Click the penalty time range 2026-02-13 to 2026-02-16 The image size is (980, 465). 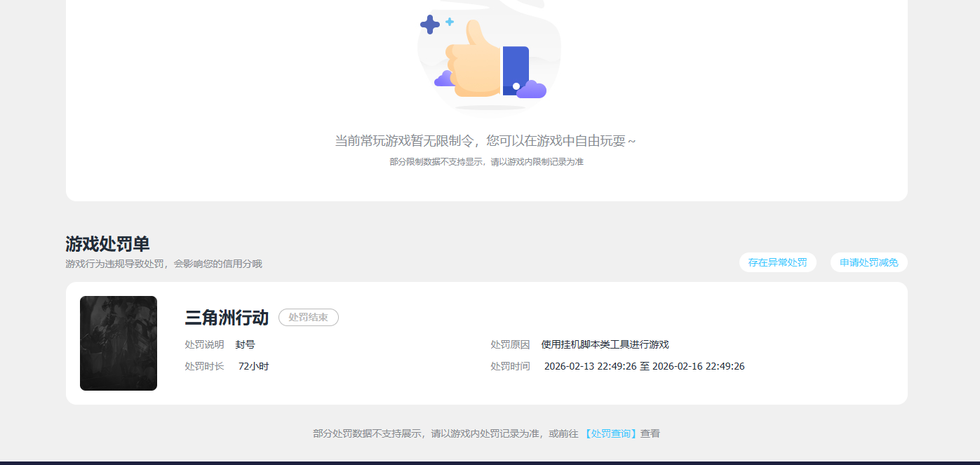click(x=644, y=366)
